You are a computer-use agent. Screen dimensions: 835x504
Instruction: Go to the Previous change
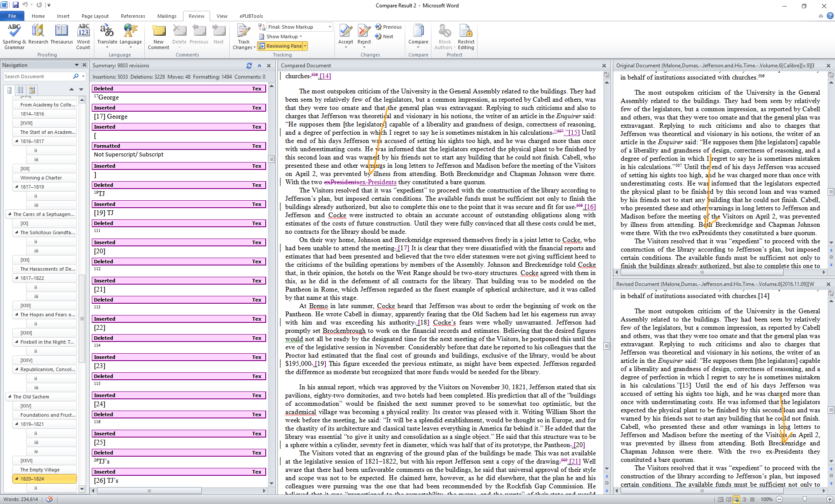(388, 27)
